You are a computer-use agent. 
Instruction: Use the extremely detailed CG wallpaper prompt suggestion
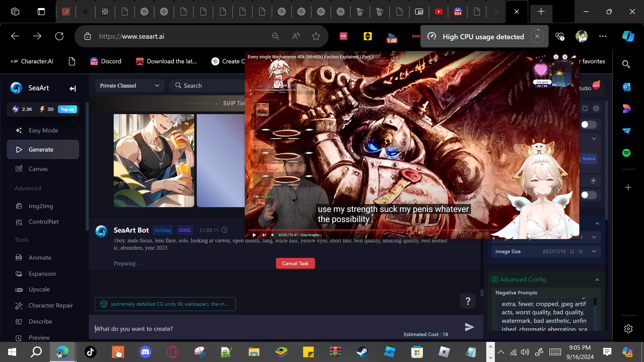165,304
